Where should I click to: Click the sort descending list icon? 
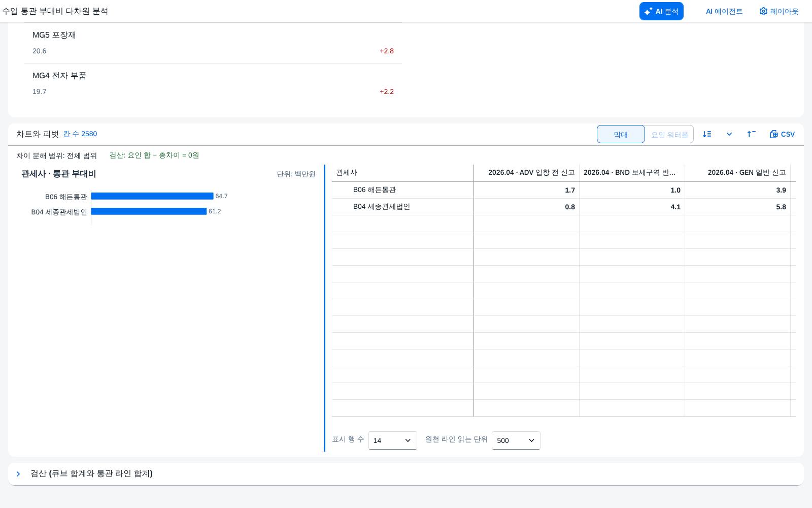(x=707, y=134)
